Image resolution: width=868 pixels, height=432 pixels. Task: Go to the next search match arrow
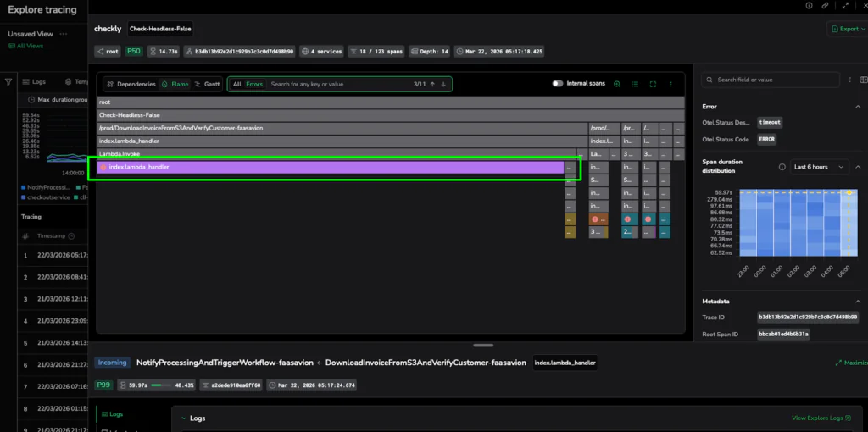tap(443, 84)
